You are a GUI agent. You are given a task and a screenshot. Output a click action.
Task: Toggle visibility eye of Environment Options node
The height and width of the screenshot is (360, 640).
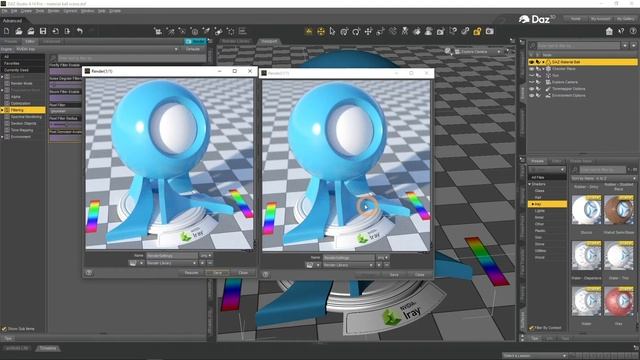[531, 96]
